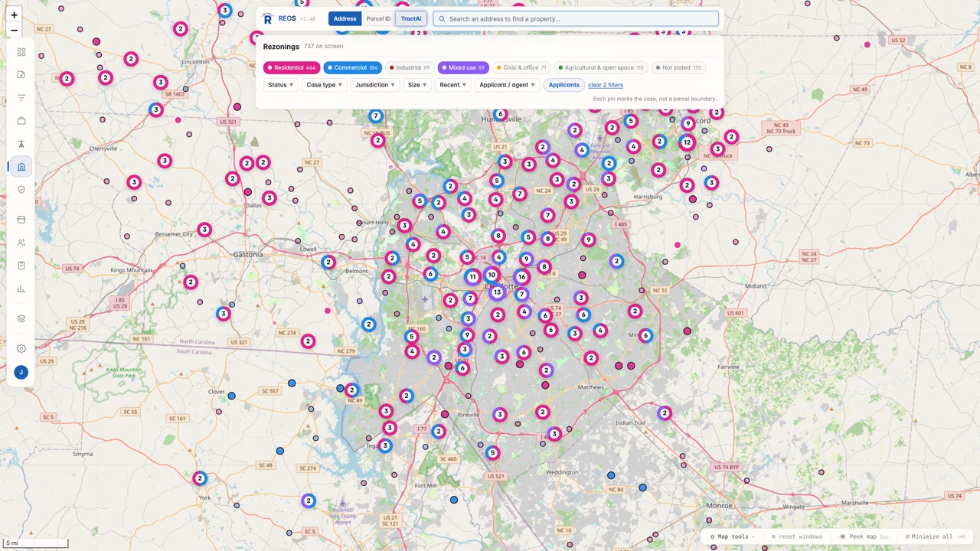Expand the Size filter dropdown
Image resolution: width=980 pixels, height=551 pixels.
click(x=417, y=85)
